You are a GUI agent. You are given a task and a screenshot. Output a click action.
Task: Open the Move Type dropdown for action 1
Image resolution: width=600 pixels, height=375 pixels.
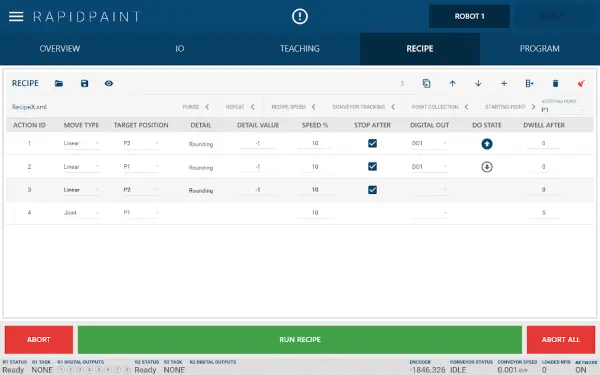tap(81, 143)
